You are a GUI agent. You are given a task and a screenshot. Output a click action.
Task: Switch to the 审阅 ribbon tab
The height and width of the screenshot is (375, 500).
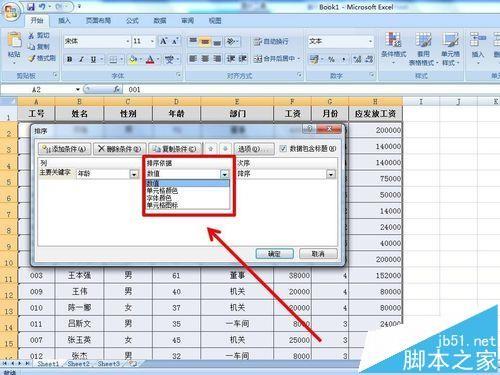tap(187, 21)
